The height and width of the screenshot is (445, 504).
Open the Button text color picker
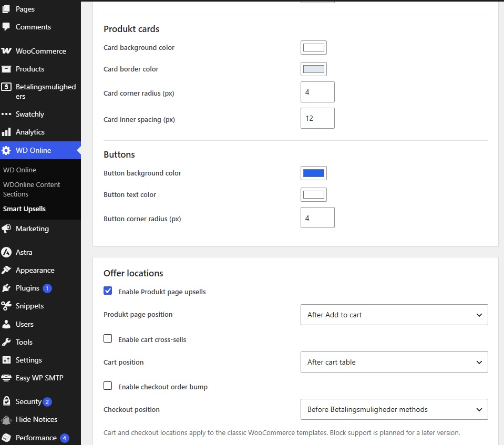314,195
